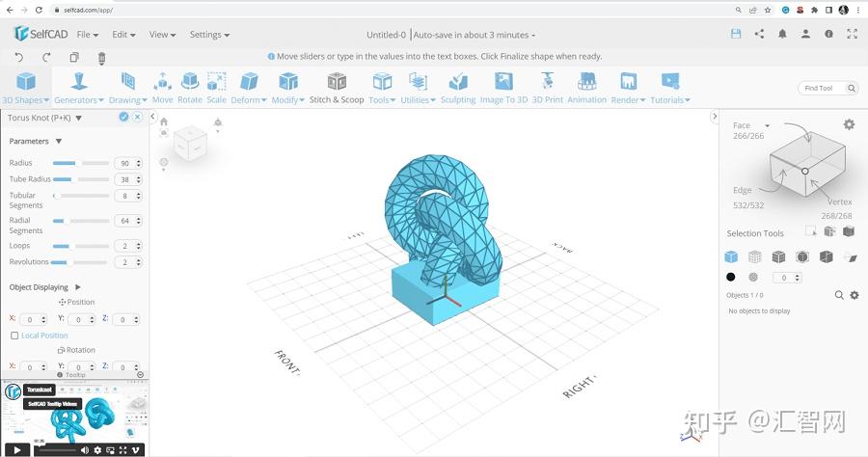This screenshot has height=457, width=868.
Task: Share the project
Action: 759,34
